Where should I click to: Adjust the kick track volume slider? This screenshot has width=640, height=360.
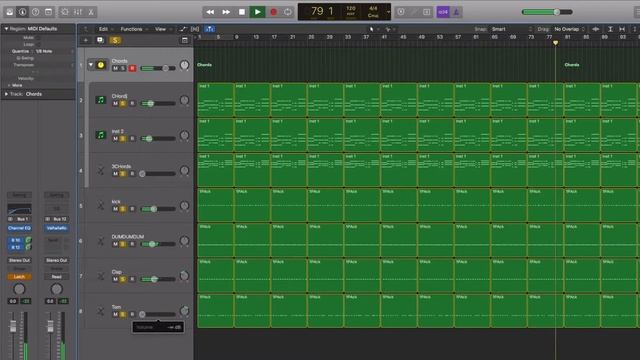coord(158,209)
